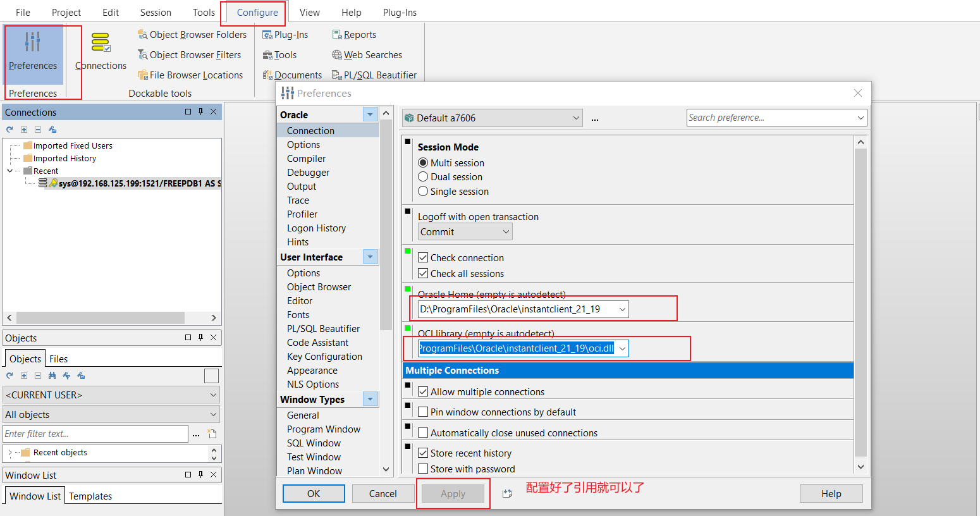Viewport: 980px width, 516px height.
Task: Click the Apply button
Action: [453, 493]
